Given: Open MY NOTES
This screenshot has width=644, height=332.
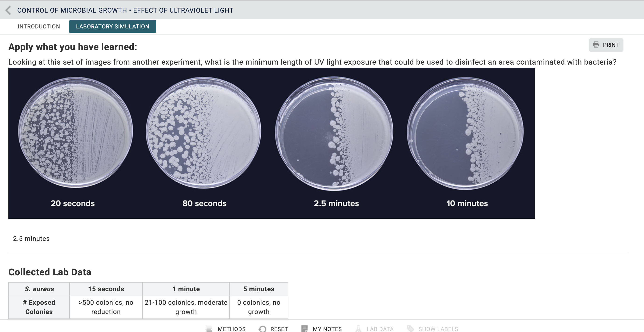Looking at the screenshot, I should pos(327,329).
